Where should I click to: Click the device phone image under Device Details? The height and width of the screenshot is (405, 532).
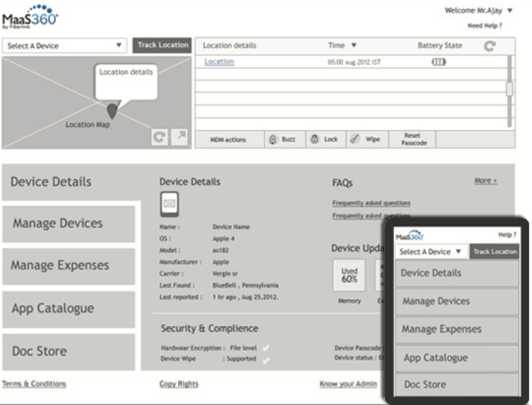[x=169, y=204]
